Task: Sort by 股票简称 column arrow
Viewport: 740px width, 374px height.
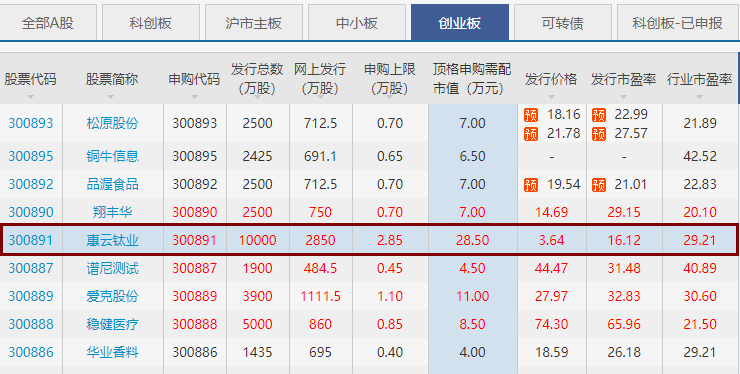Action: tap(110, 97)
